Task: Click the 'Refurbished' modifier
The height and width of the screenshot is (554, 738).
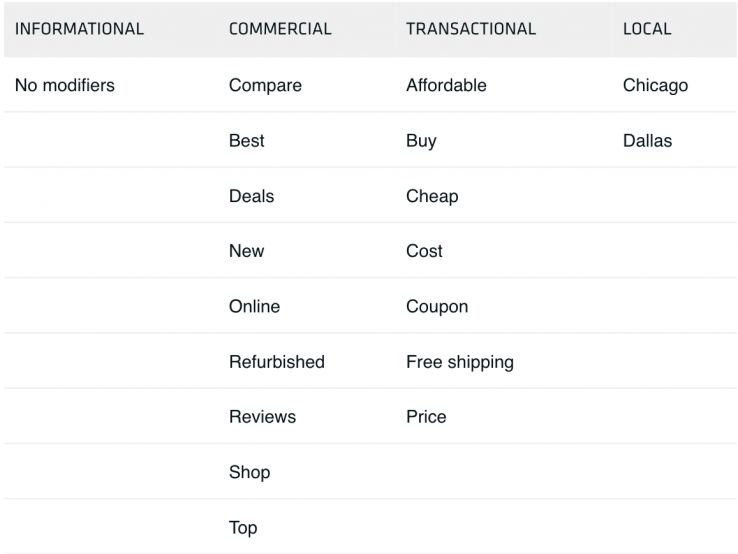Action: pyautogui.click(x=277, y=362)
